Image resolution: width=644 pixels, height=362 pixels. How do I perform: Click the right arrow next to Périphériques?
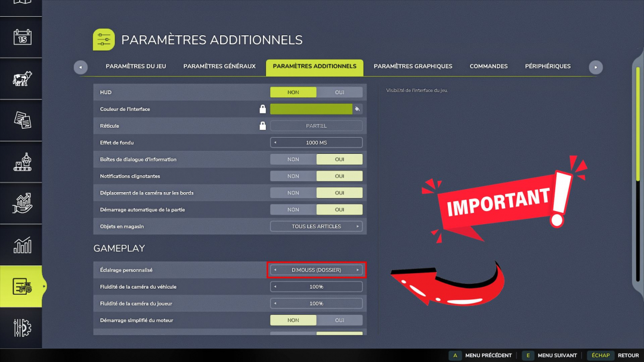(x=596, y=67)
